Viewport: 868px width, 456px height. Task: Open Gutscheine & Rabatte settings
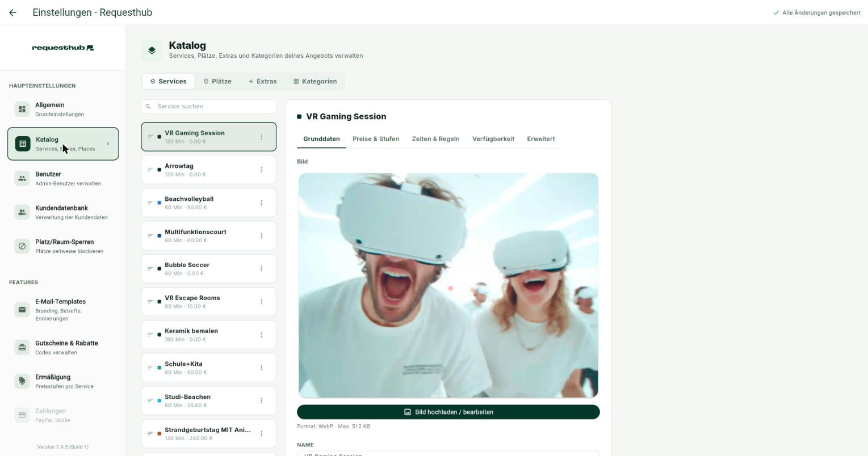click(x=63, y=347)
